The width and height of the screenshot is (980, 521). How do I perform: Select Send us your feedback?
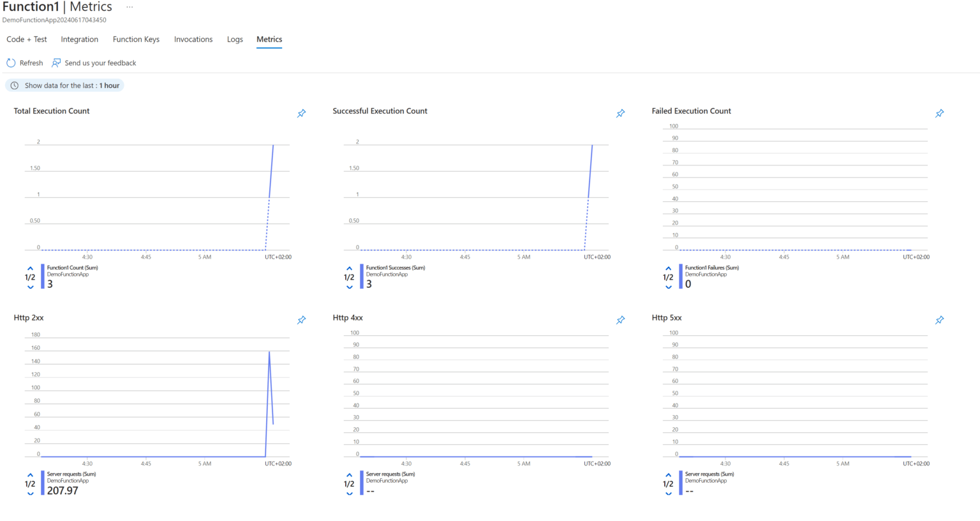click(101, 63)
